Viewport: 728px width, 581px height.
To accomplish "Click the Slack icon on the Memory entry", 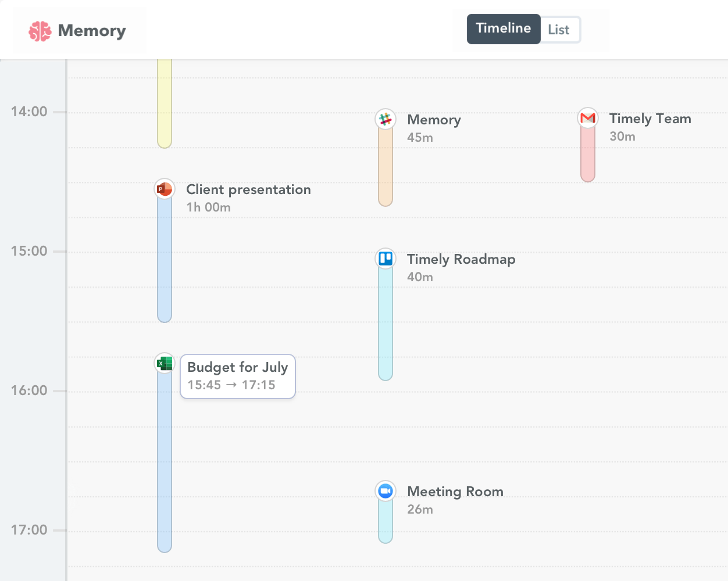I will [x=385, y=118].
